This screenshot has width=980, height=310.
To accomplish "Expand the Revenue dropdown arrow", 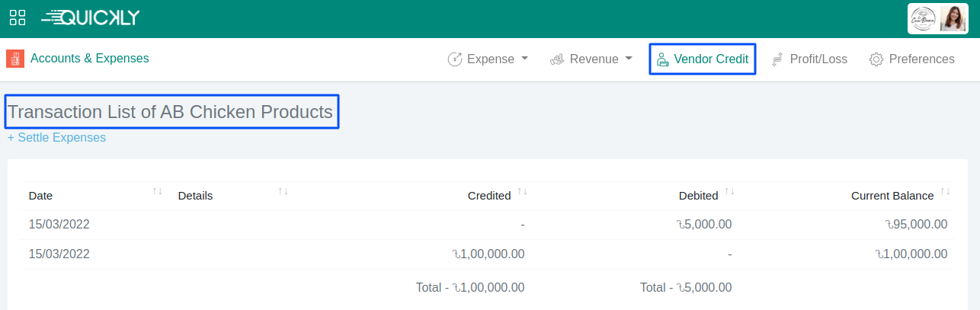I will click(x=629, y=59).
